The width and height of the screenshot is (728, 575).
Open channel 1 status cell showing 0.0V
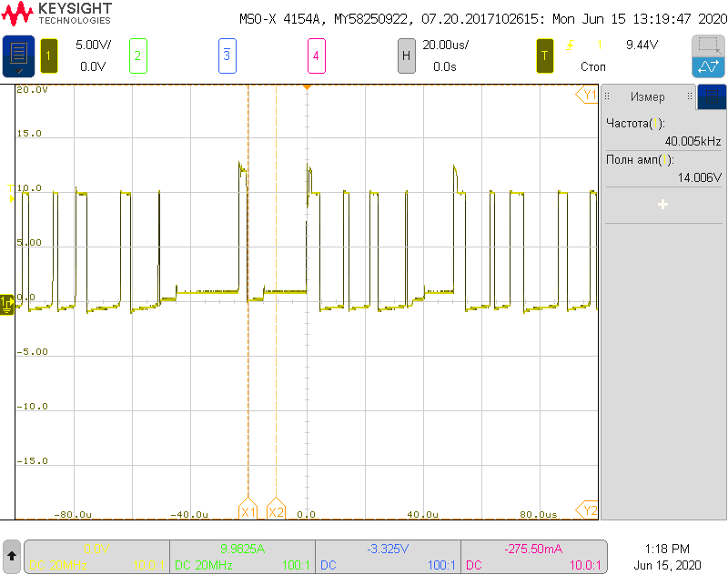[x=96, y=557]
